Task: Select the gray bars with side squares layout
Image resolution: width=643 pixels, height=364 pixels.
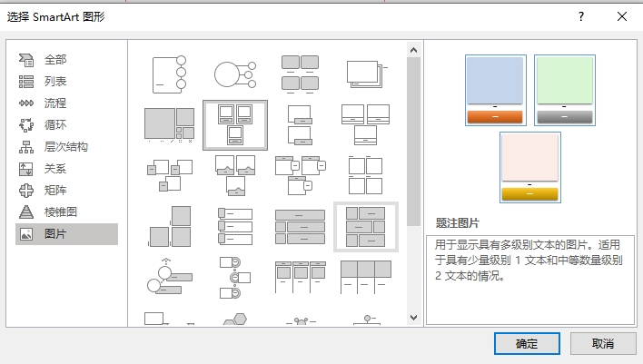Action: pyautogui.click(x=301, y=226)
